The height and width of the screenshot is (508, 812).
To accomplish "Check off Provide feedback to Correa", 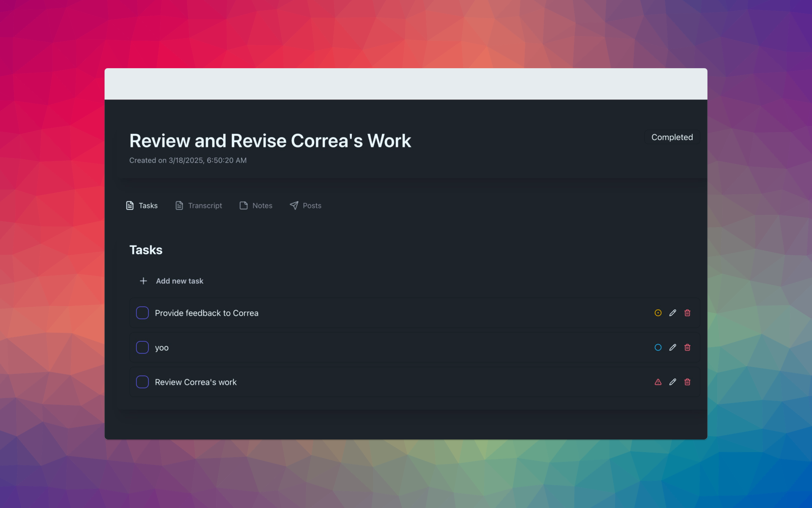I will coord(142,313).
